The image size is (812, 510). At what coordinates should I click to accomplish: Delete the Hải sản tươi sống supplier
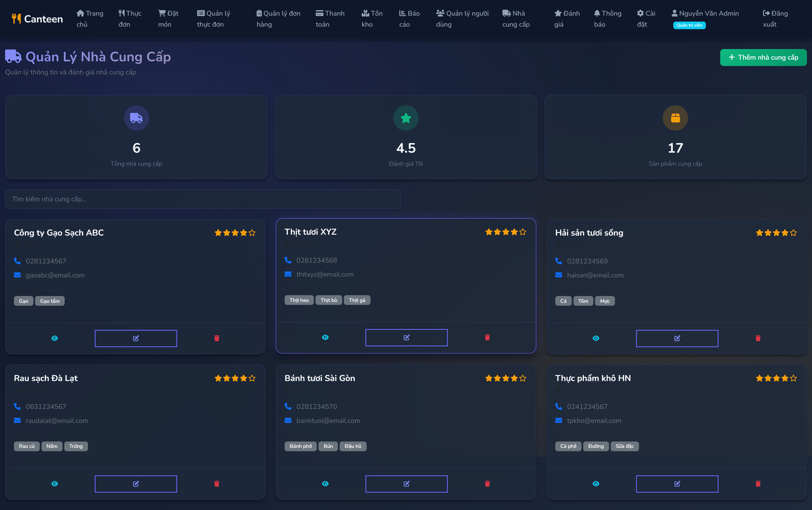coord(758,338)
